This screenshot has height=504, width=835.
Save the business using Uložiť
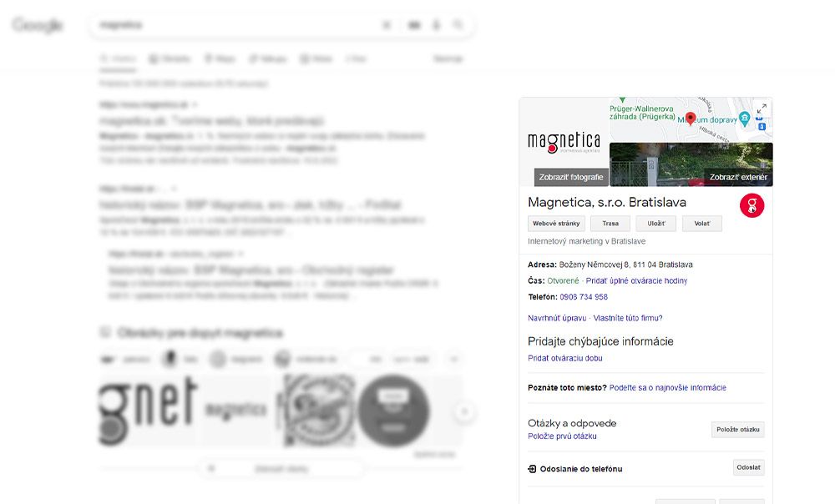[x=655, y=223]
